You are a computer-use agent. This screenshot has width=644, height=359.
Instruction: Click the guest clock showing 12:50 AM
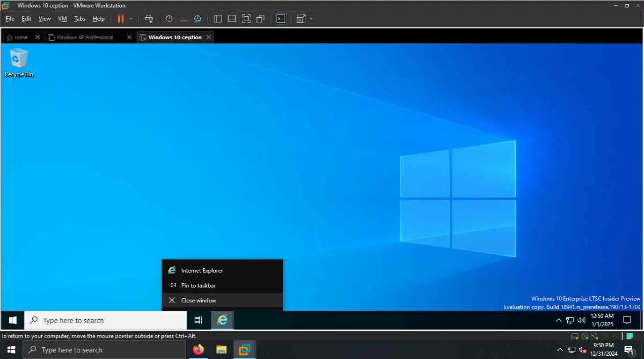click(602, 320)
